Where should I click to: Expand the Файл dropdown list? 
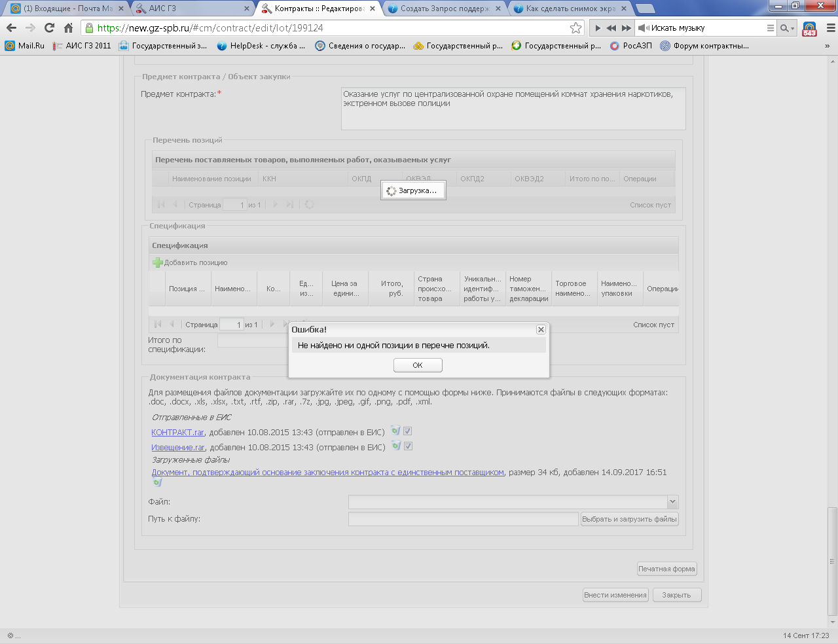pos(672,502)
